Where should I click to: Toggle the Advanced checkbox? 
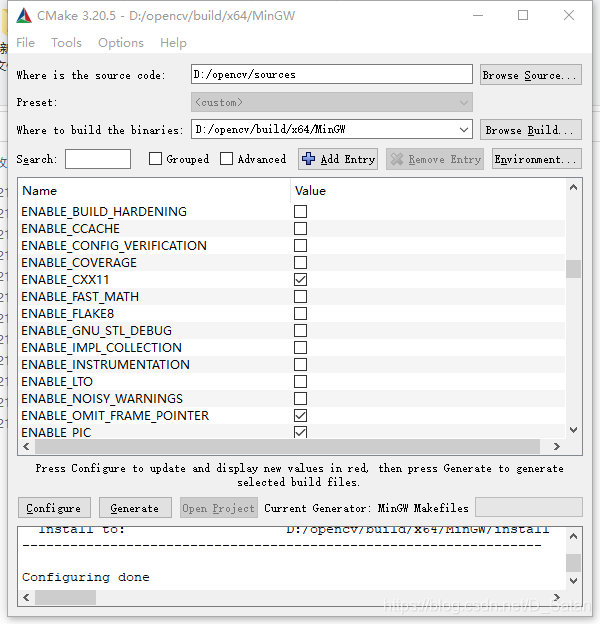coord(226,159)
